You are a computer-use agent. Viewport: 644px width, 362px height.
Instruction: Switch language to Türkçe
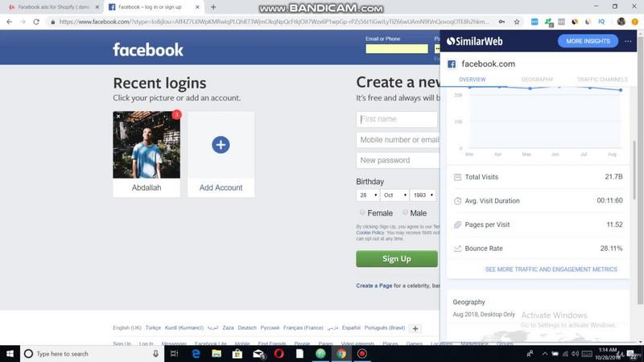point(153,328)
